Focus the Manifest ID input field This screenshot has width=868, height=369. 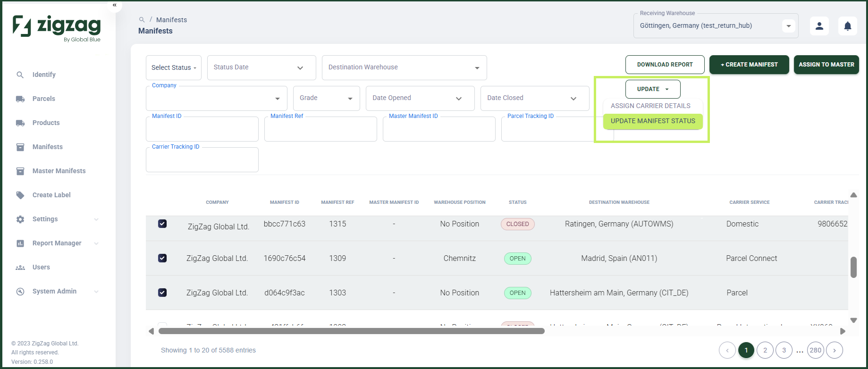(202, 129)
